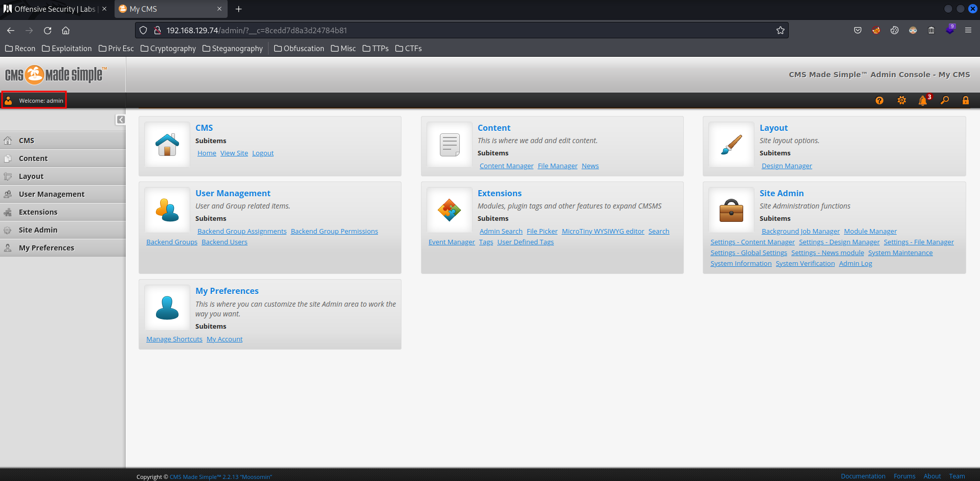The image size is (980, 481).
Task: Collapse the sidebar with the arrow toggle
Action: 121,120
